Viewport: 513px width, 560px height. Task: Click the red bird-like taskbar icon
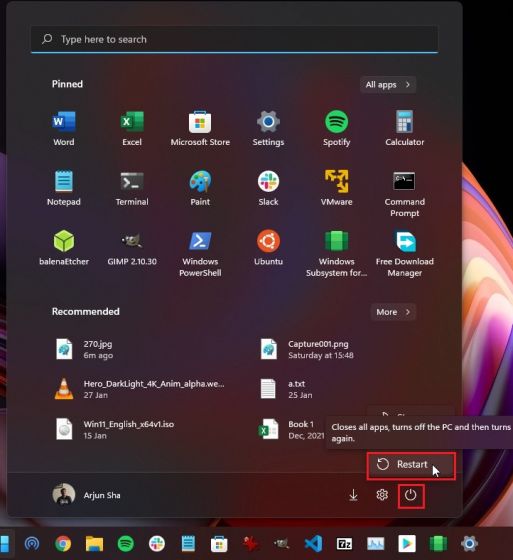(250, 544)
